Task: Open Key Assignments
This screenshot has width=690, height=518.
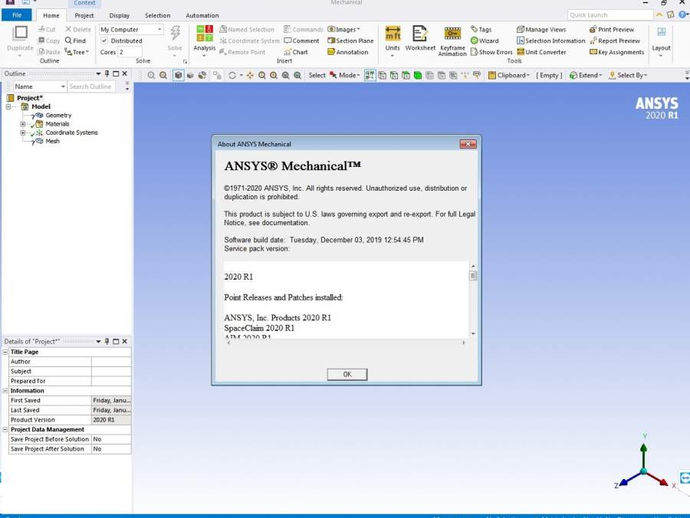Action: click(617, 52)
